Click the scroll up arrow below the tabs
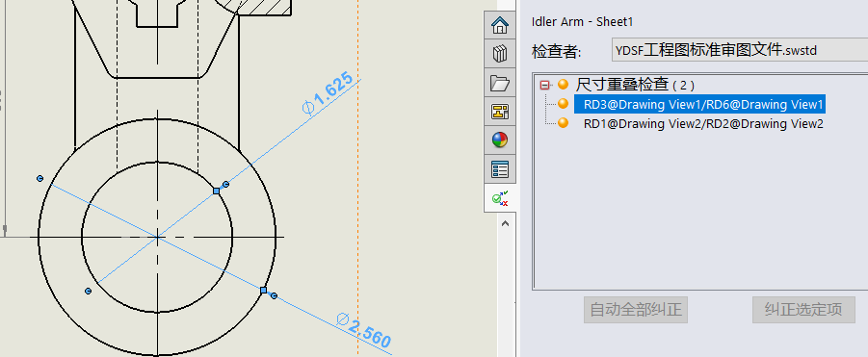Viewport: 868px width, 357px height. click(505, 224)
